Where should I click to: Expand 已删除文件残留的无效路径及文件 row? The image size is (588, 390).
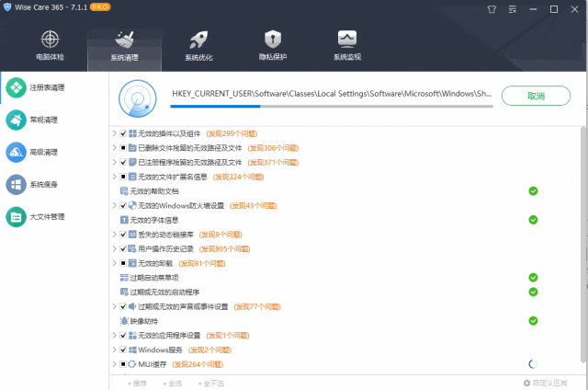click(x=114, y=147)
